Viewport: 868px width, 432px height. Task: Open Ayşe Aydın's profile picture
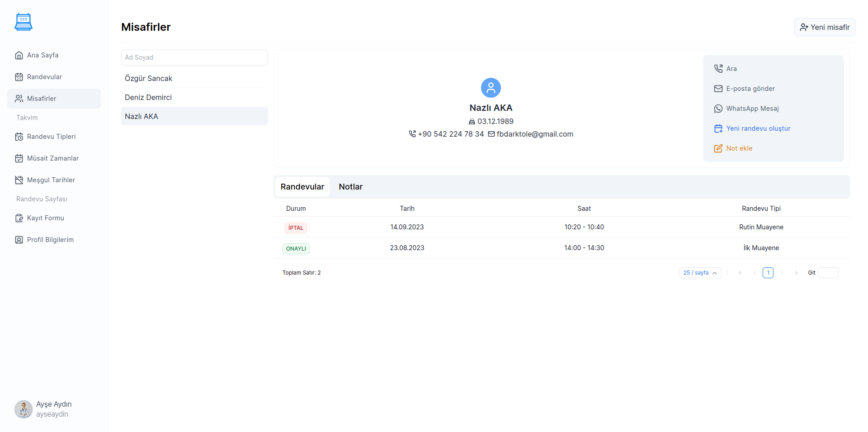pyautogui.click(x=24, y=409)
